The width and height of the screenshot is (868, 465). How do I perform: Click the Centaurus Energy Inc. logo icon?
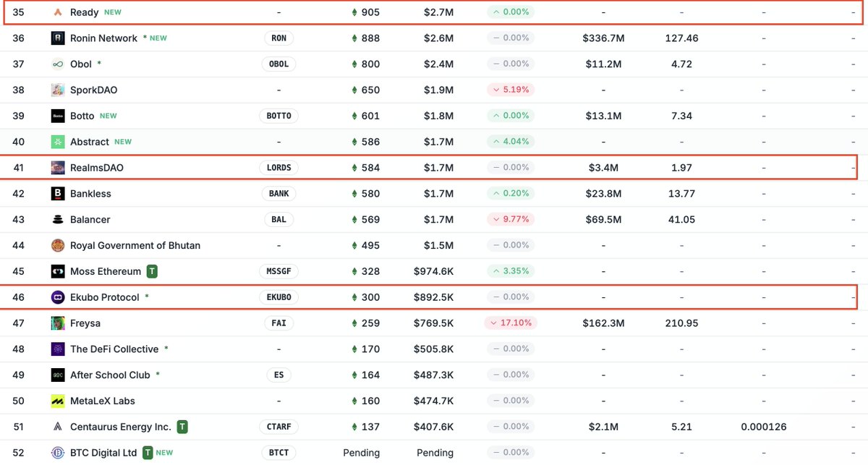(x=58, y=427)
